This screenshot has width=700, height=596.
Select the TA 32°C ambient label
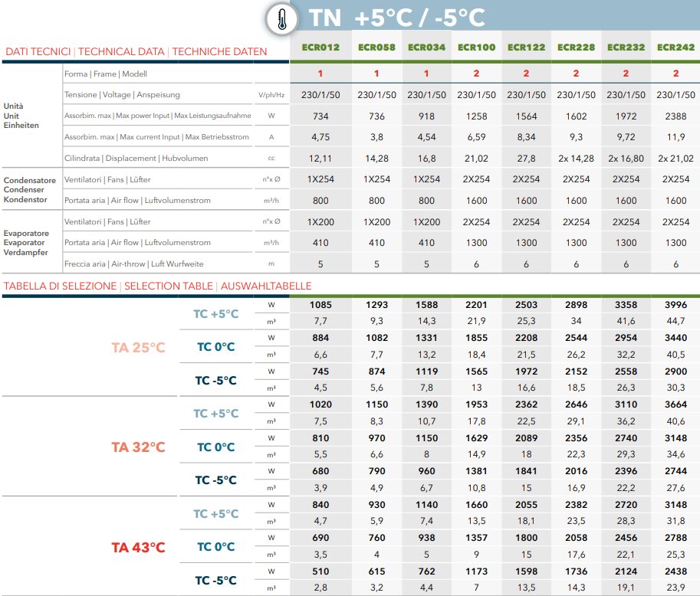pyautogui.click(x=138, y=447)
